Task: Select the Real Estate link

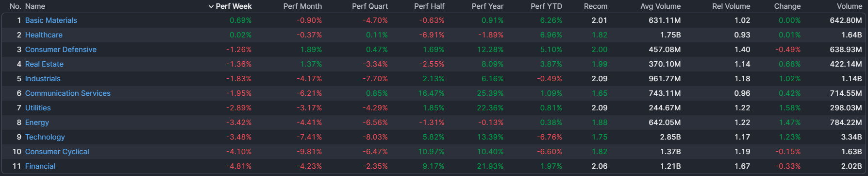Action: [x=44, y=64]
